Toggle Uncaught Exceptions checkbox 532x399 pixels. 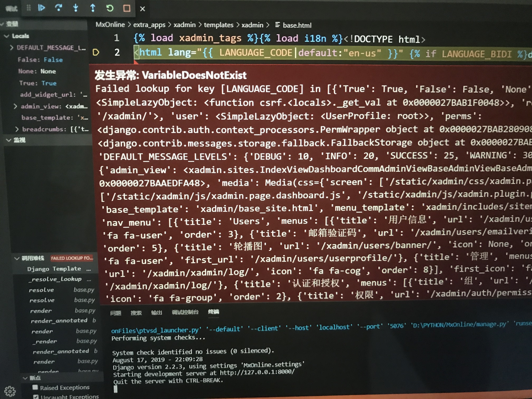click(36, 396)
